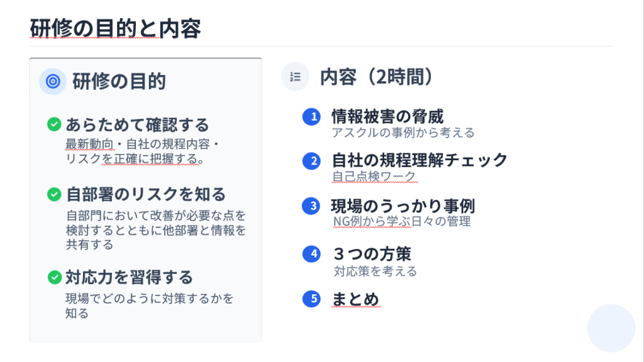
Task: Click the heading 情報被害の脅威
Action: [387, 116]
